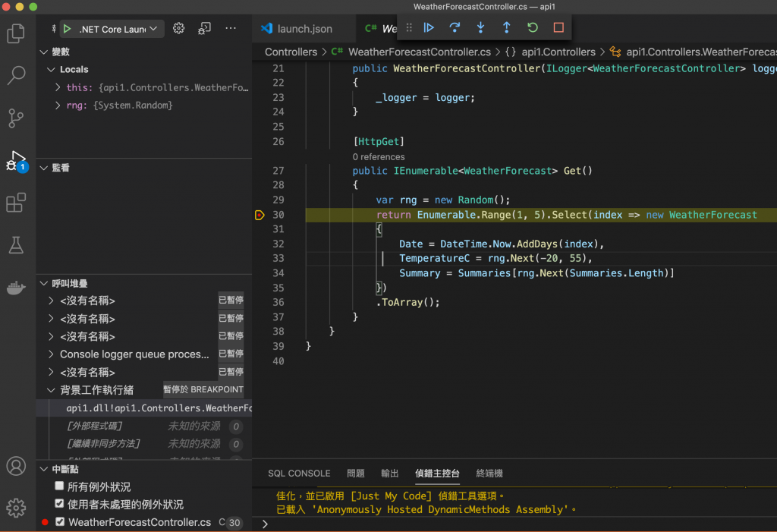Viewport: 777px width, 532px height.
Task: Disable the WeatherForecastController.cs breakpoint checkbox
Action: tap(60, 522)
